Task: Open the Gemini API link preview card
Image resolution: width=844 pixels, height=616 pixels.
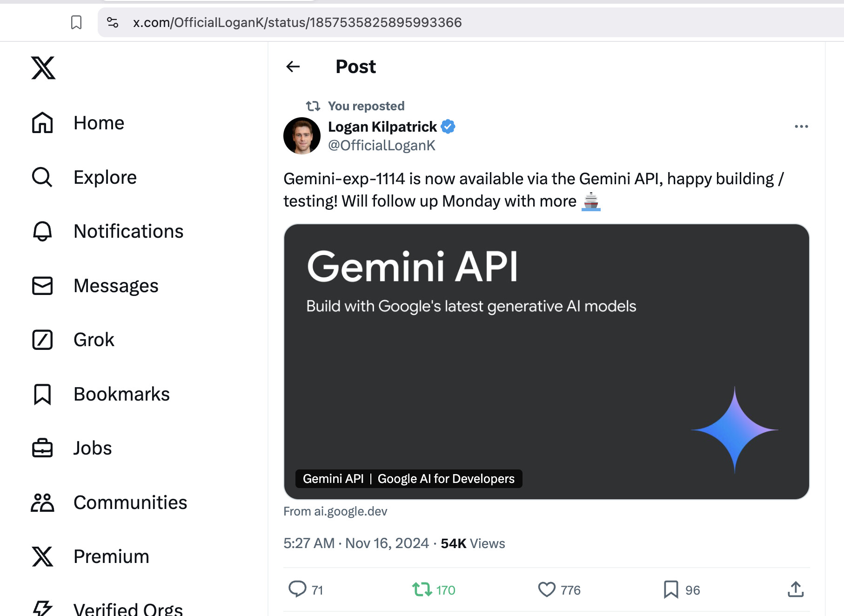Action: point(546,362)
